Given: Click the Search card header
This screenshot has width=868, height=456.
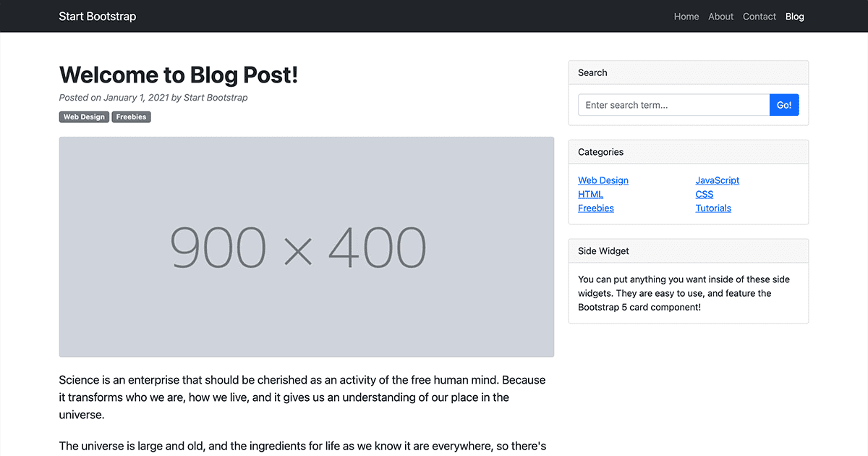Looking at the screenshot, I should pos(689,72).
